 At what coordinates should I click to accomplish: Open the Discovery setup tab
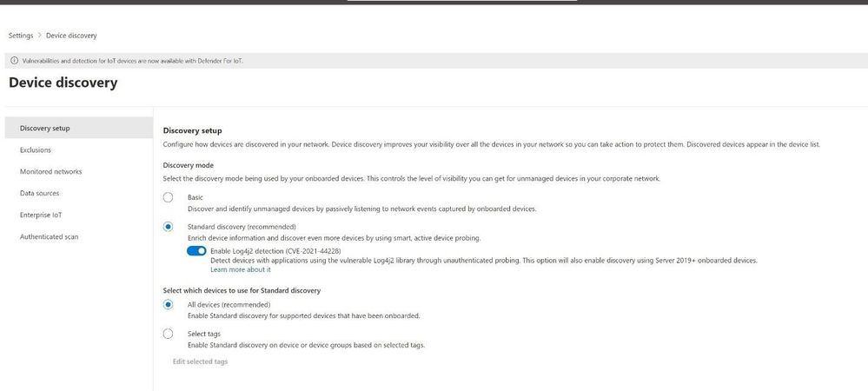click(44, 129)
